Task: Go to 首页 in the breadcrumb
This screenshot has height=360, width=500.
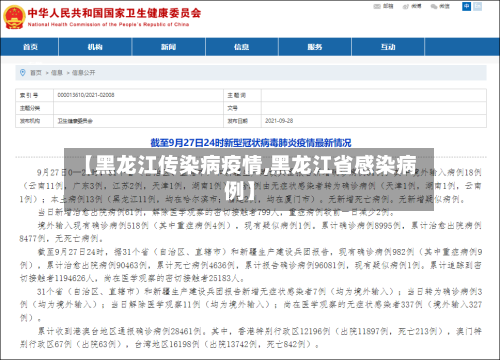Action: point(36,73)
